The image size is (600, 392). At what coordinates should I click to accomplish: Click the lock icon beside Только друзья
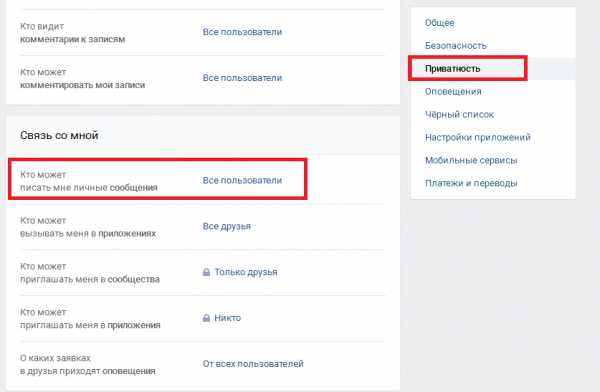(206, 272)
